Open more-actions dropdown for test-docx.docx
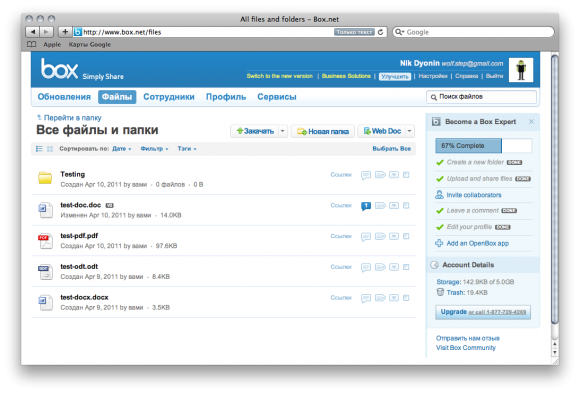 coord(394,297)
